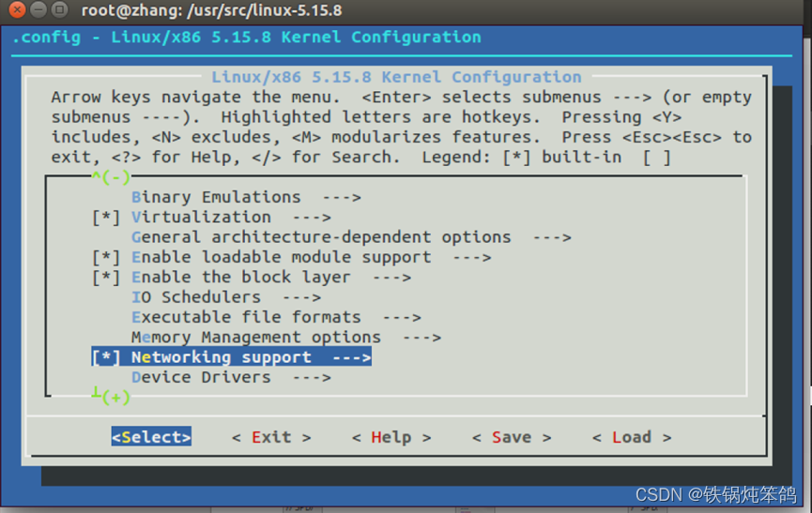Image resolution: width=812 pixels, height=513 pixels.
Task: Click the (+) scroll-down indicator
Action: coord(111,397)
